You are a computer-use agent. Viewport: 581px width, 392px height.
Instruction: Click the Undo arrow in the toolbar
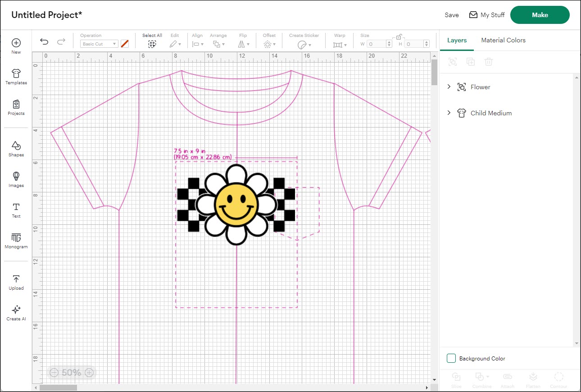click(x=44, y=41)
